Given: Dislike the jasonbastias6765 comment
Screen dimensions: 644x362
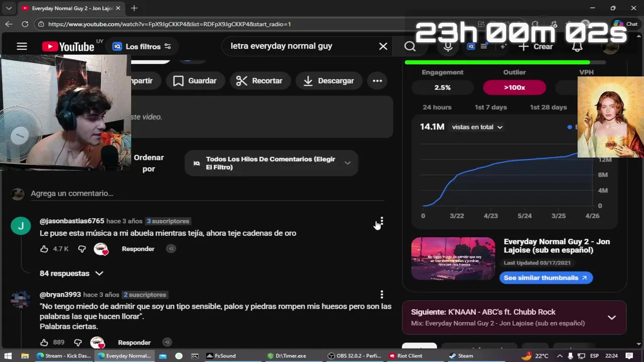Looking at the screenshot, I should [82, 249].
